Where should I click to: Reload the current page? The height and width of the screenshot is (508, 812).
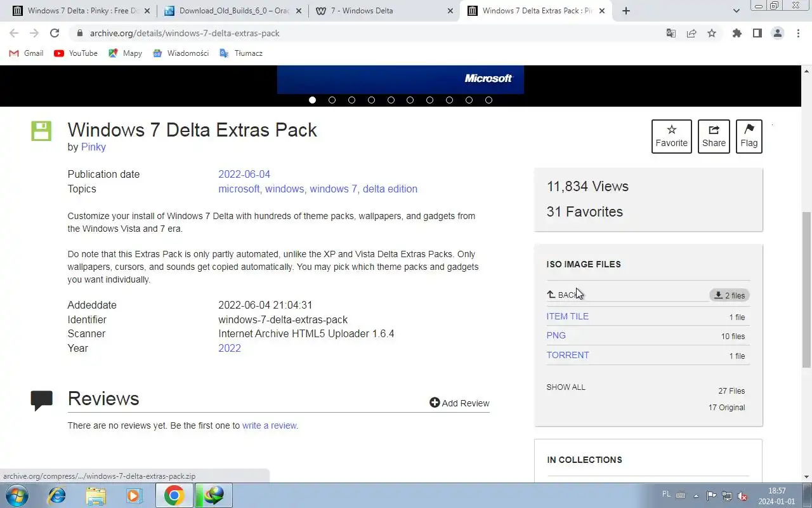pyautogui.click(x=55, y=33)
